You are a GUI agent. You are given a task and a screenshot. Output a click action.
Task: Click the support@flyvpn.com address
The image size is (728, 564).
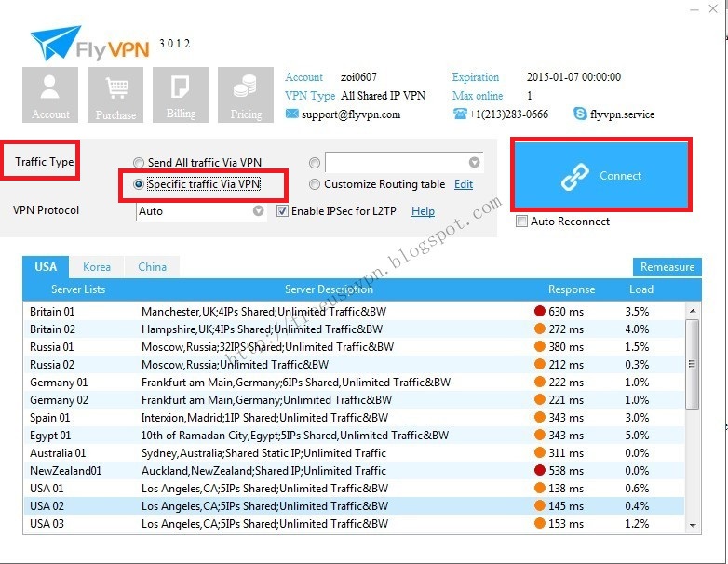coord(351,114)
